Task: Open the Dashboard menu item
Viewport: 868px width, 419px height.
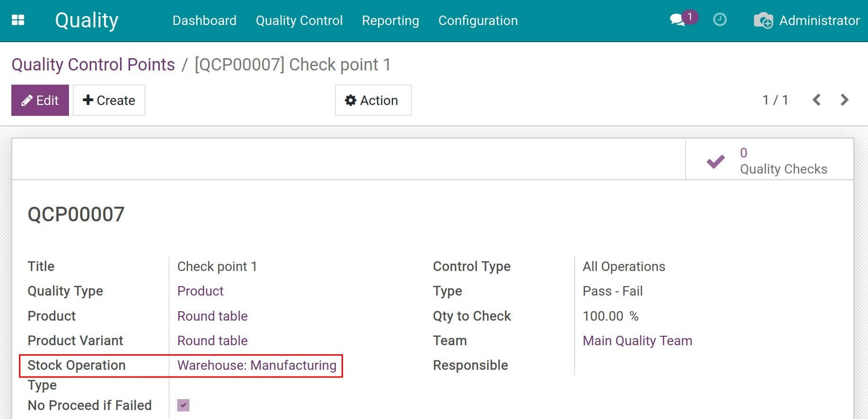Action: click(x=204, y=20)
